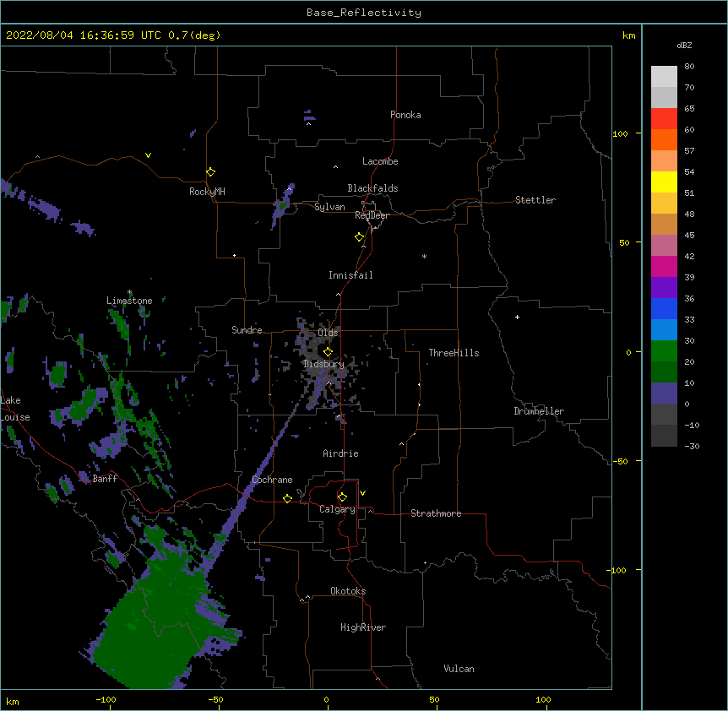Click the Olds label

(x=328, y=333)
